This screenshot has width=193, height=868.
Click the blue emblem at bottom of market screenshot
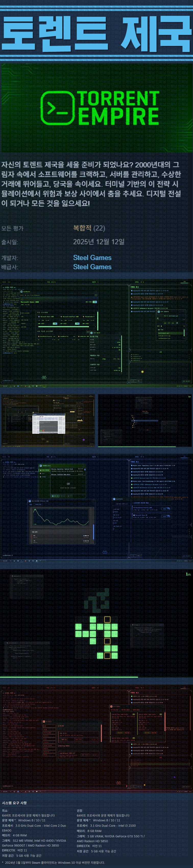(105, 552)
